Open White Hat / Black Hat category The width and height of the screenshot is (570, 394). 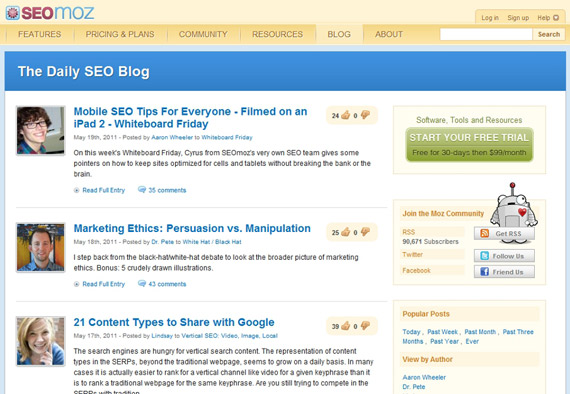click(212, 242)
